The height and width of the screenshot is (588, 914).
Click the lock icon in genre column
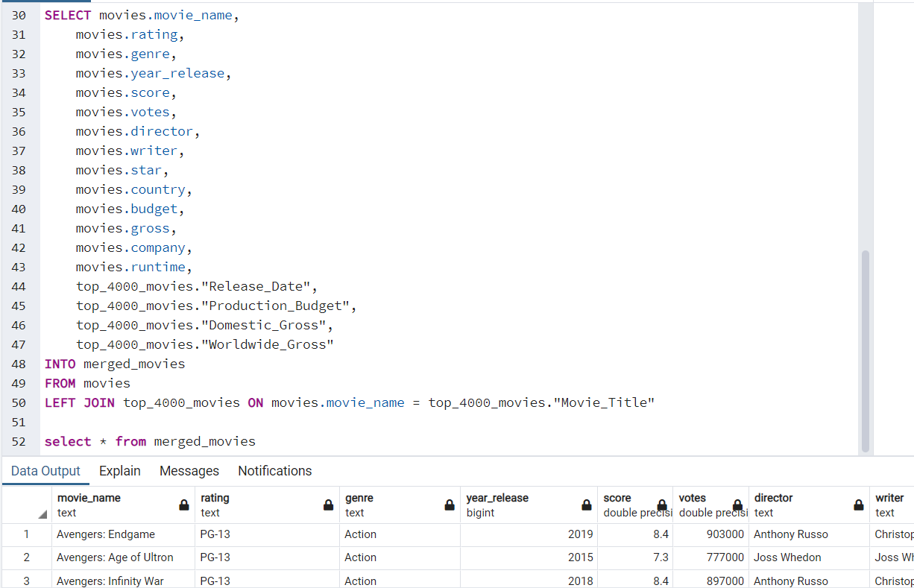pyautogui.click(x=450, y=505)
